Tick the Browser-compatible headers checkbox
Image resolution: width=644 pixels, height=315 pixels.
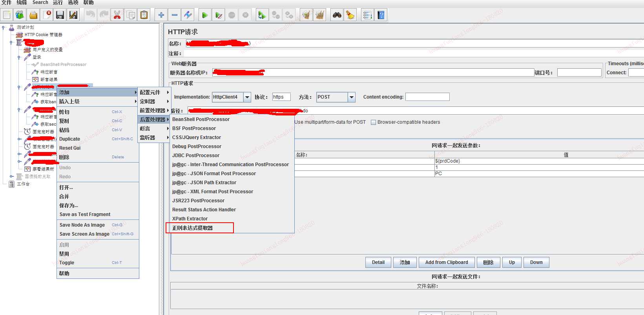[x=374, y=122]
